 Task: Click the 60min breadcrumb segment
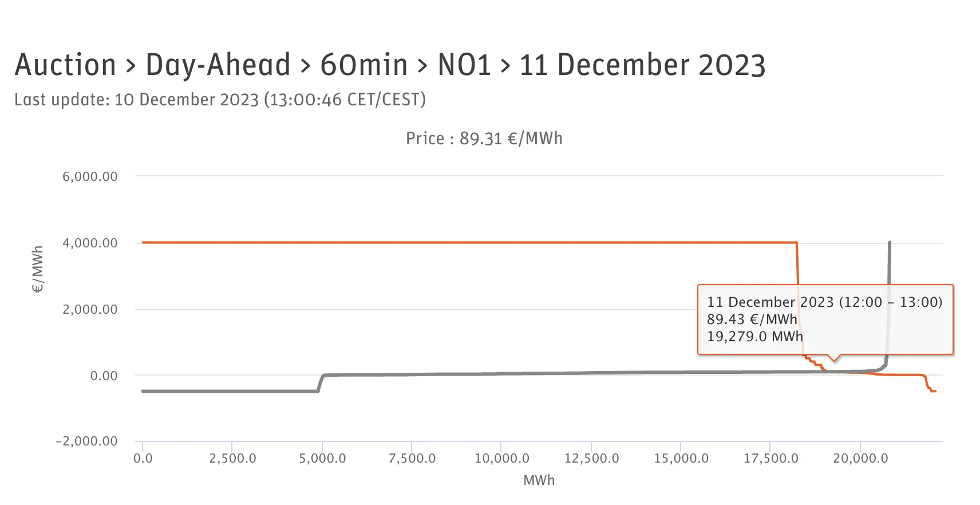[363, 65]
